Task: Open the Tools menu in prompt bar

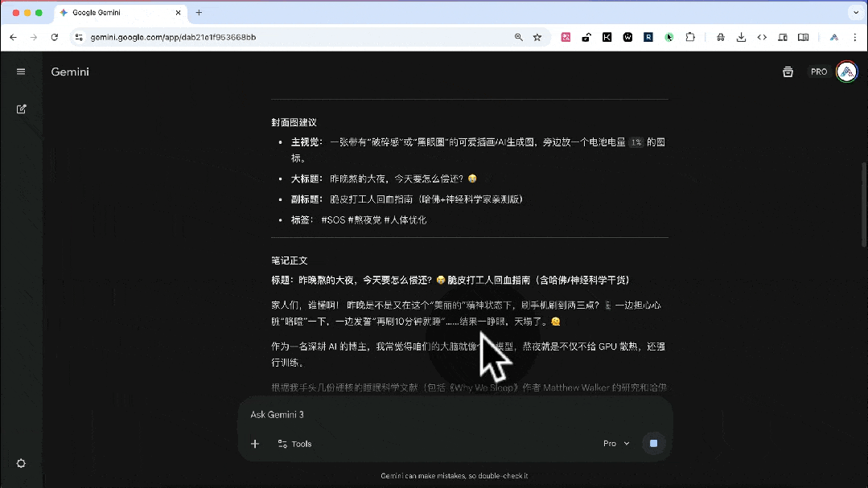Action: (x=294, y=443)
